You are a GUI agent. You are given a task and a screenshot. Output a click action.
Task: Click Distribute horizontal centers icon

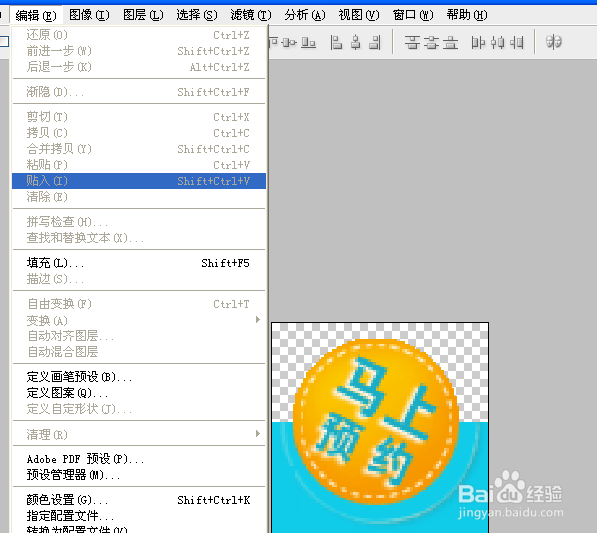[x=498, y=42]
